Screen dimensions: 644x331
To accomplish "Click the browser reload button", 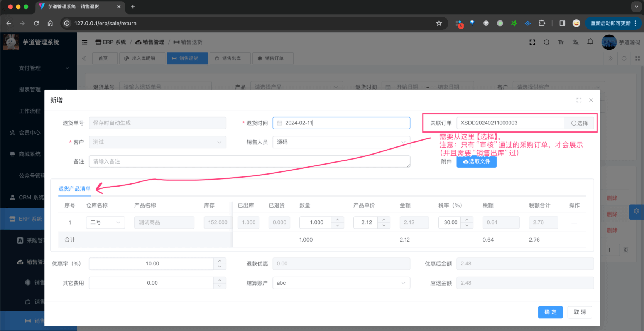I will 36,23.
